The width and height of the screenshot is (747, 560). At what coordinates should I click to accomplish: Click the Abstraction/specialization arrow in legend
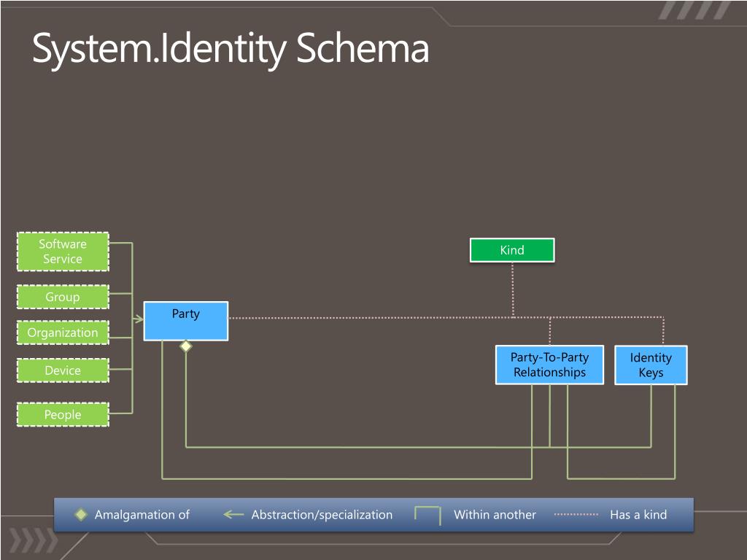point(233,514)
